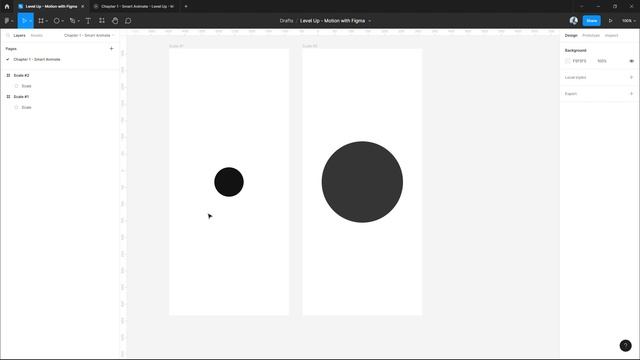Select the Chapter 1 - Smart Animate page
Image resolution: width=640 pixels, height=360 pixels.
click(x=37, y=60)
